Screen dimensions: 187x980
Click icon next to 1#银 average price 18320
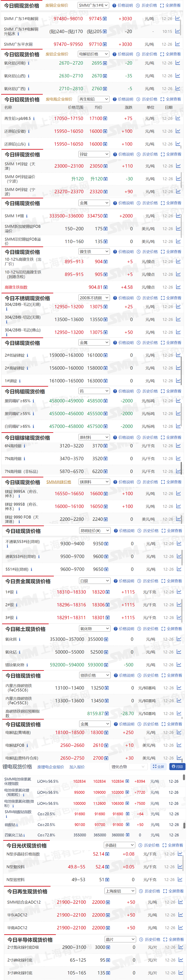tap(108, 592)
